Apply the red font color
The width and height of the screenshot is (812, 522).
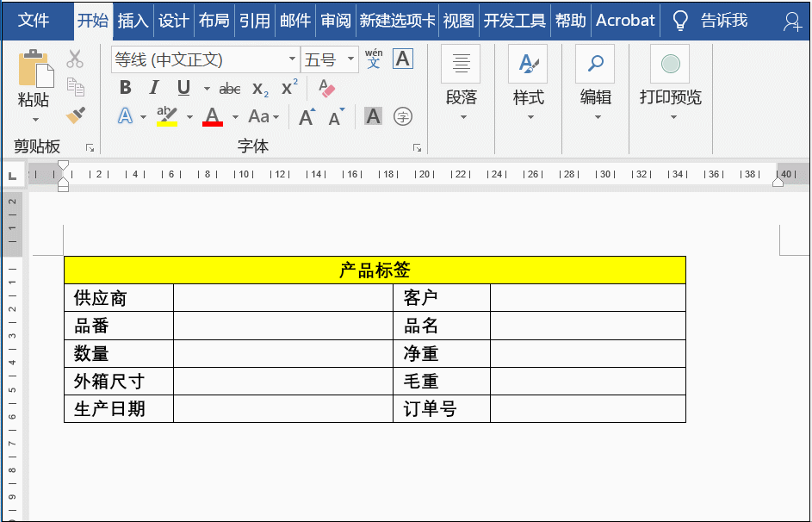(213, 116)
